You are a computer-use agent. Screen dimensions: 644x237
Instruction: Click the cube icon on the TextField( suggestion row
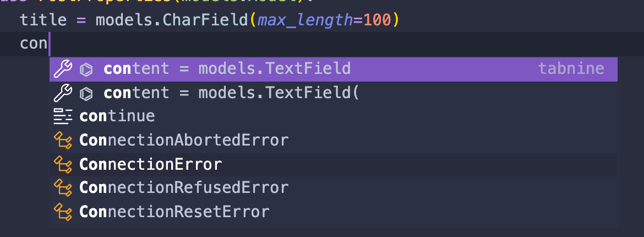[x=86, y=93]
